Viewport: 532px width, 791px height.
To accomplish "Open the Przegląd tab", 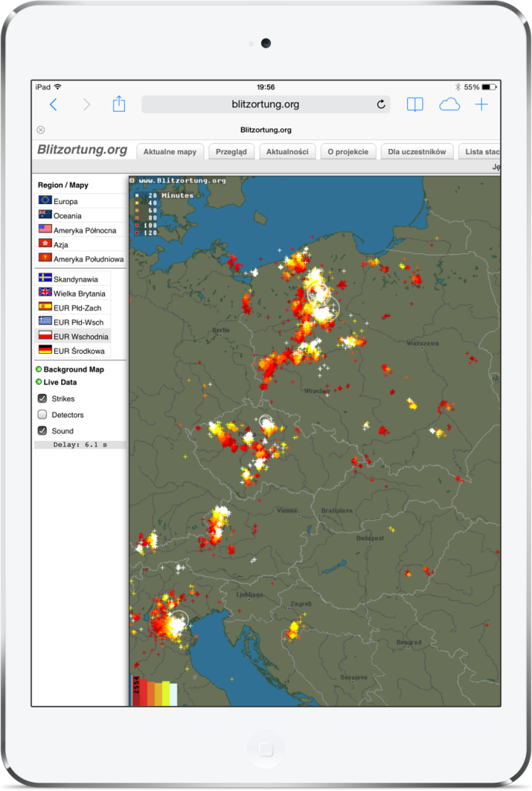I will click(232, 151).
